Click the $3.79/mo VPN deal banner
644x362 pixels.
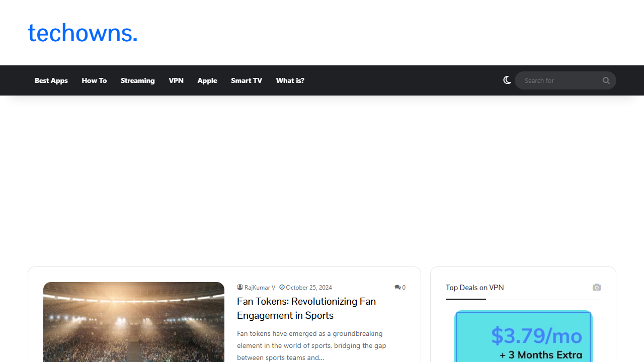(523, 336)
